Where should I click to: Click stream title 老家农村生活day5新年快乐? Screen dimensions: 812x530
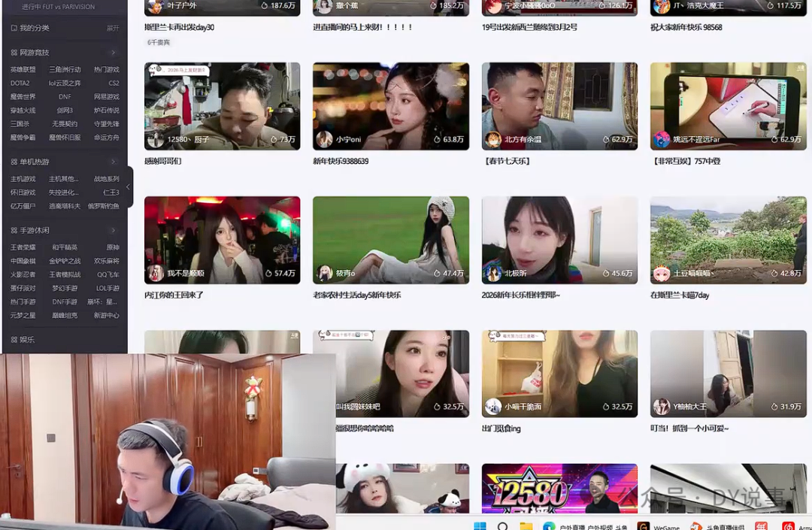(x=357, y=295)
